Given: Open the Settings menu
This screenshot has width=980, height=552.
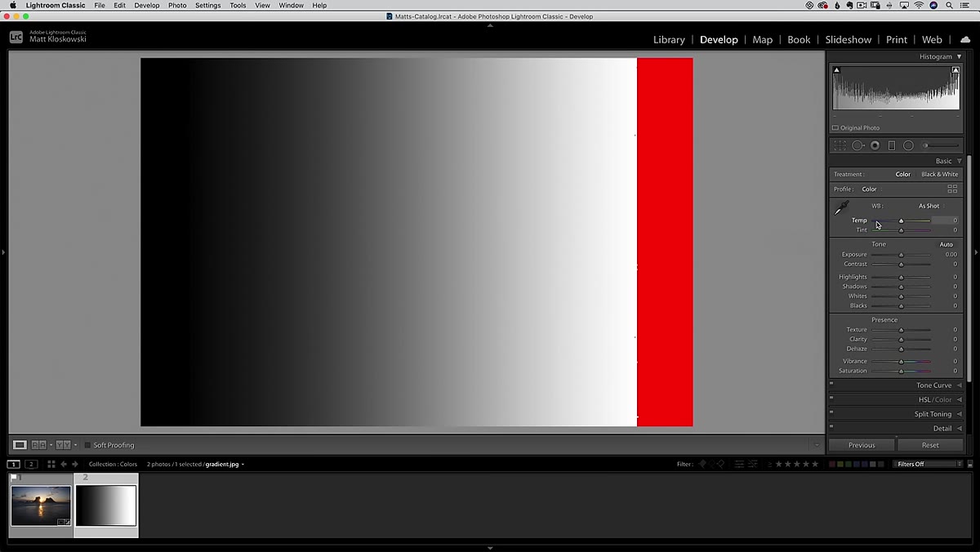Looking at the screenshot, I should [208, 5].
